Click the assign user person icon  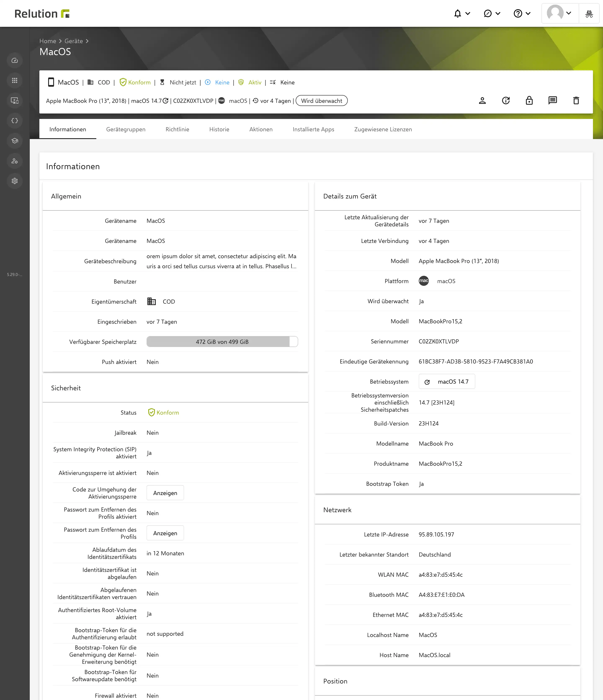pyautogui.click(x=482, y=101)
